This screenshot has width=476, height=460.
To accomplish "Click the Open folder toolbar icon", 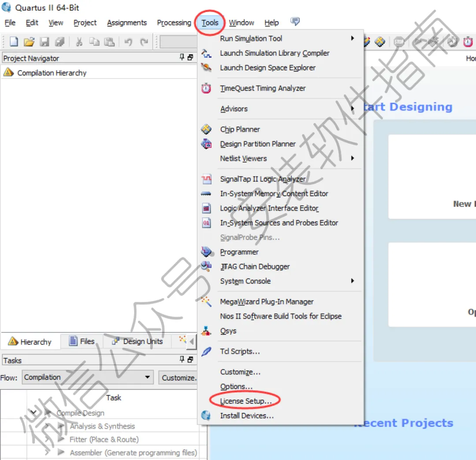I will point(29,41).
